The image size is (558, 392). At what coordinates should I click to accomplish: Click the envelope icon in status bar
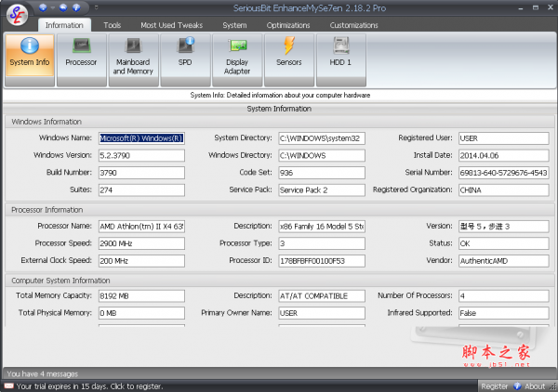coord(9,385)
